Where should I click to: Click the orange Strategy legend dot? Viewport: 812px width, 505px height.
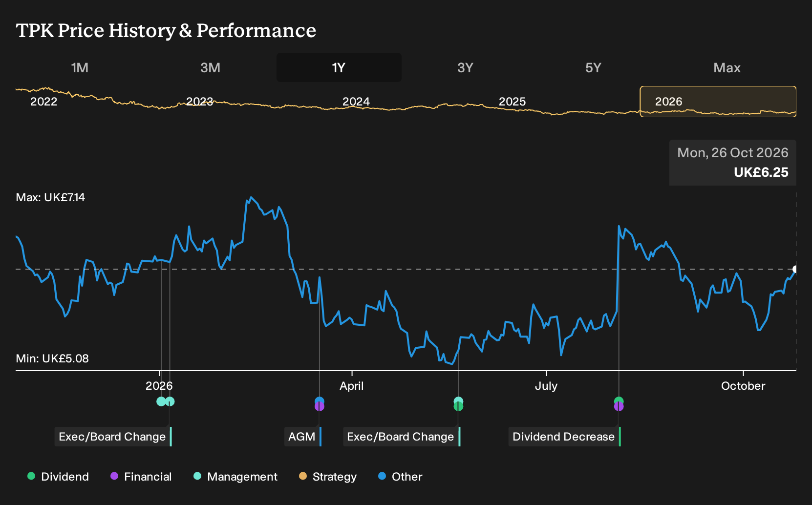303,476
